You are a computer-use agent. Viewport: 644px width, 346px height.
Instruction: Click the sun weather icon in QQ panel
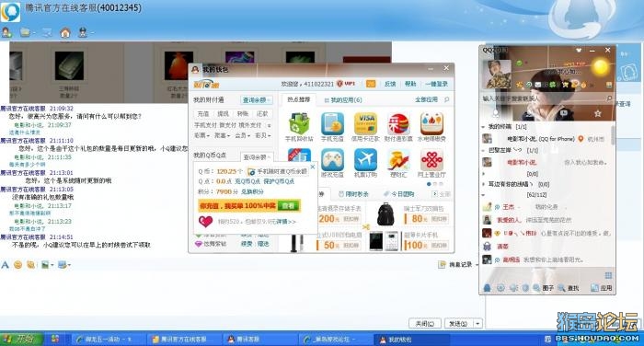tap(601, 66)
